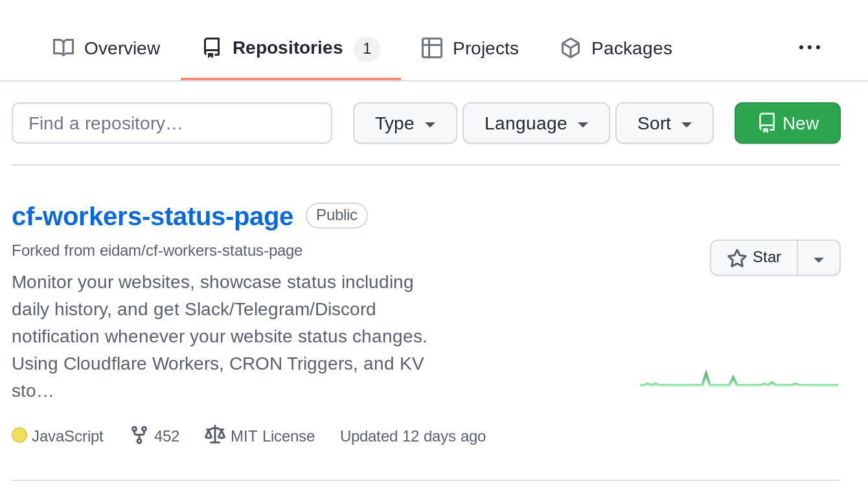Screen dimensions: 868x492
Task: Click the repository description starting 'Monitor your websites'
Action: 220,337
